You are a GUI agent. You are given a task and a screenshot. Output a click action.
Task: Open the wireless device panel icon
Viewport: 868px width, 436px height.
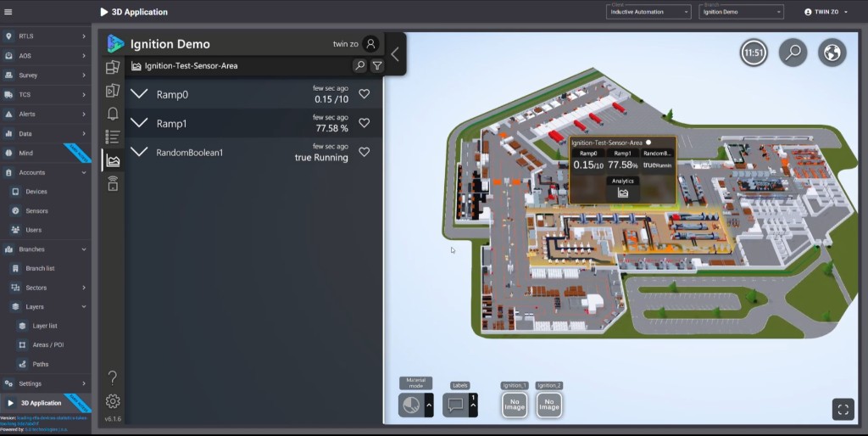113,183
